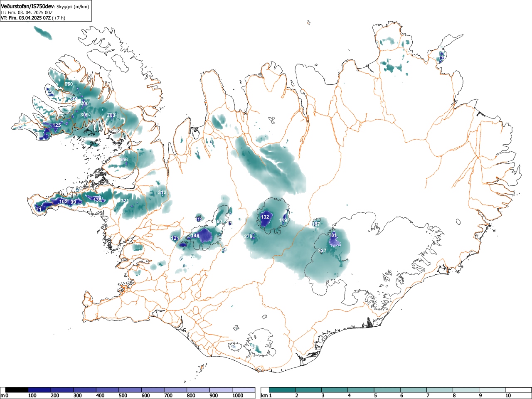Select the 1 km dark teal legend swatch
The width and height of the screenshot is (532, 399).
click(282, 390)
